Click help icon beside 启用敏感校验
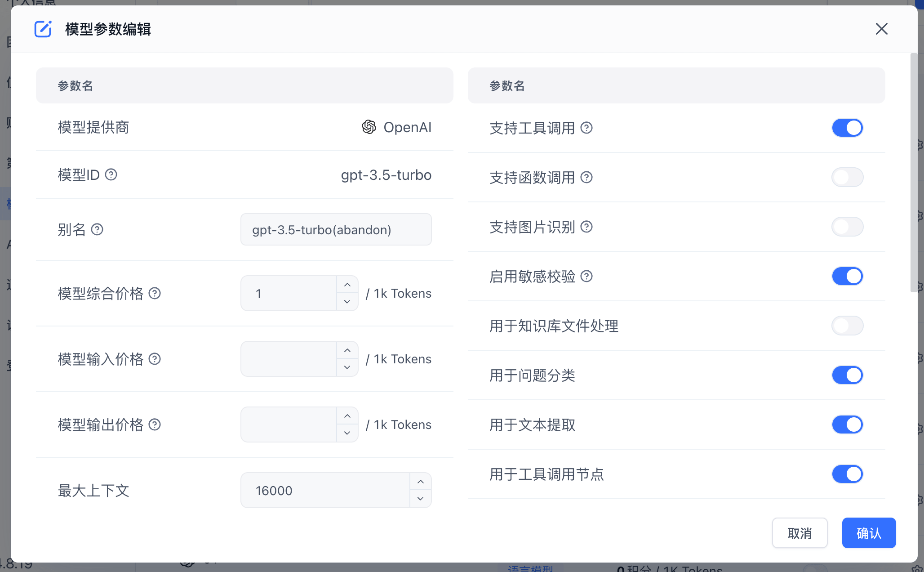The image size is (924, 572). [x=586, y=276]
